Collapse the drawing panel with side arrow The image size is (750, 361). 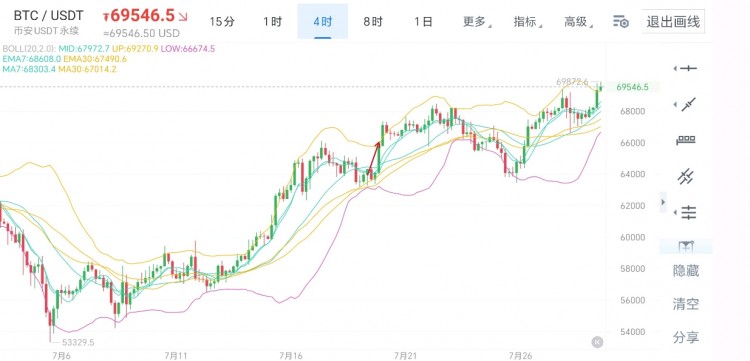[663, 202]
